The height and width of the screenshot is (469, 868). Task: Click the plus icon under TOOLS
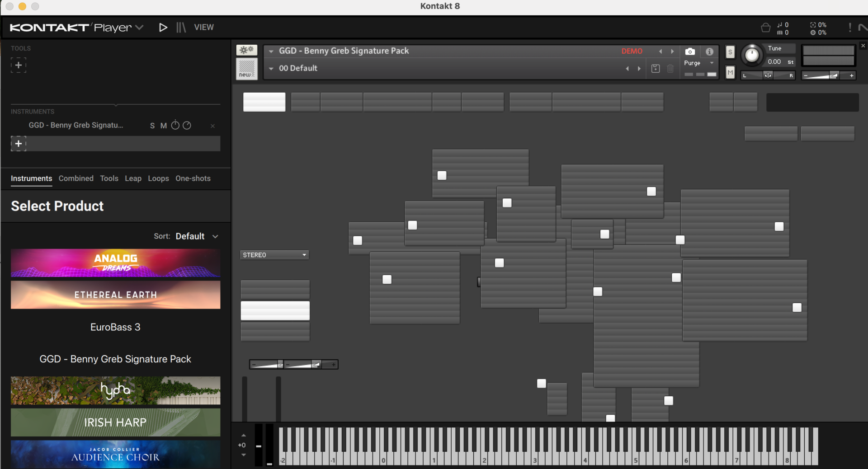[x=19, y=65]
